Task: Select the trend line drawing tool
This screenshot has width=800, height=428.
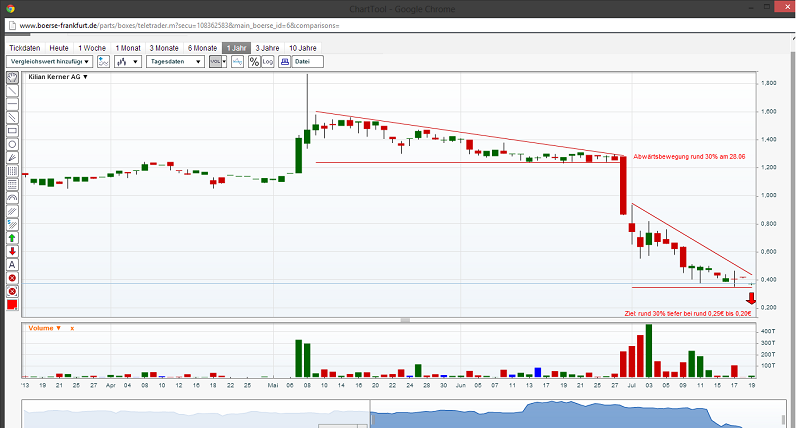Action: point(12,91)
